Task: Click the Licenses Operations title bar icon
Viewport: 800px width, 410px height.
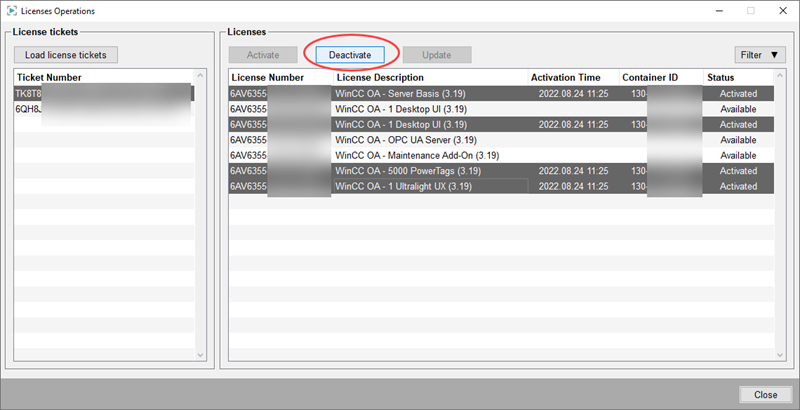Action: [11, 11]
